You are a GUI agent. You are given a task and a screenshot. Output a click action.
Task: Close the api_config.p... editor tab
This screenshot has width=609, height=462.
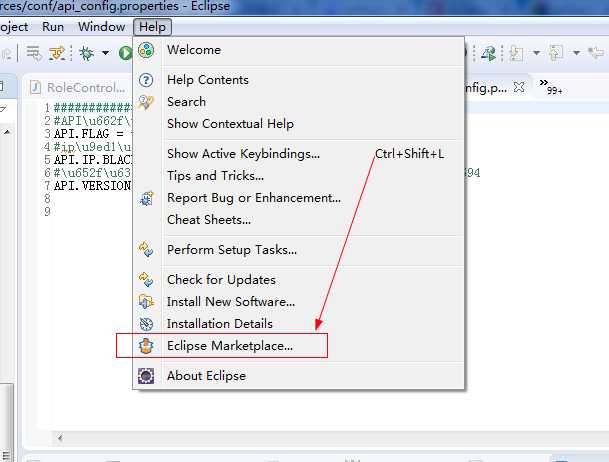coord(519,87)
